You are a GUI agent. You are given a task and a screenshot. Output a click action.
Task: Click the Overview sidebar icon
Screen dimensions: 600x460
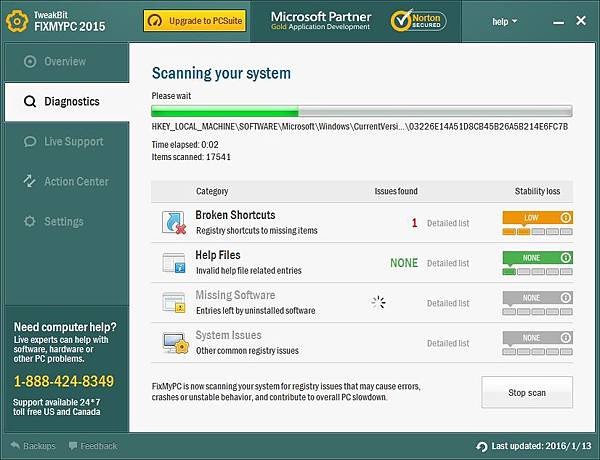(x=30, y=61)
